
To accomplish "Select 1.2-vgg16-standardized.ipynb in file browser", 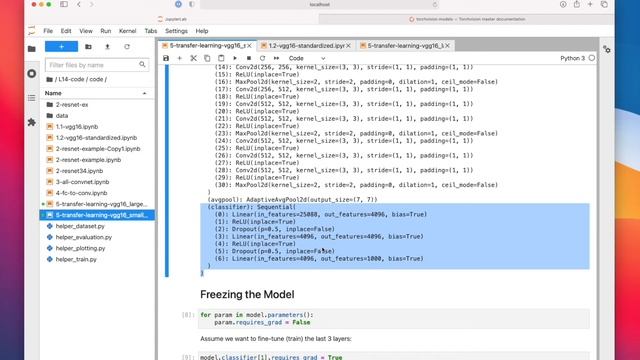I will 97,138.
